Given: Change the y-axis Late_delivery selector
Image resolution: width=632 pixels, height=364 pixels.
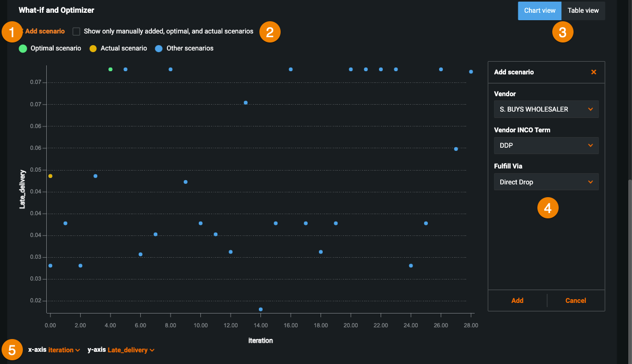Looking at the screenshot, I should (x=131, y=350).
